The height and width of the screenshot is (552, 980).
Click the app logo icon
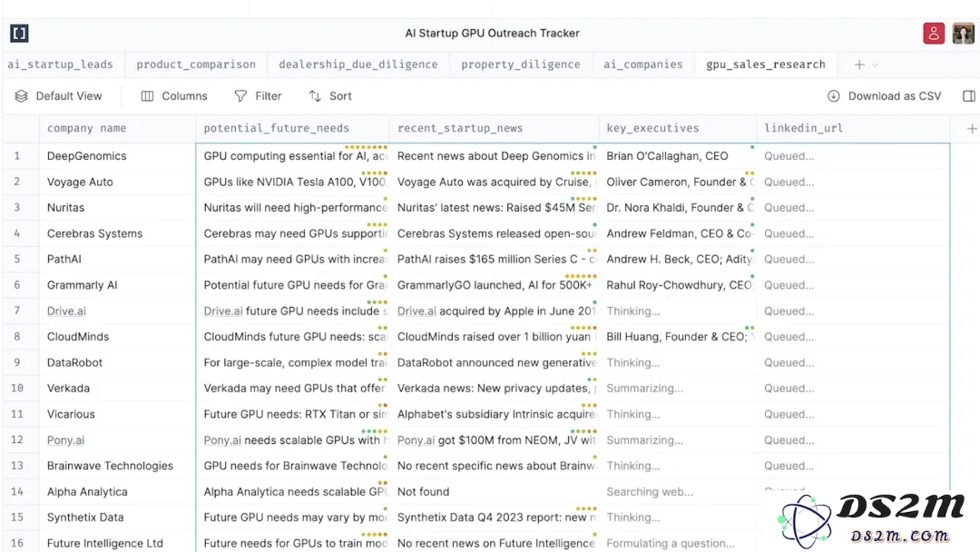tap(19, 33)
